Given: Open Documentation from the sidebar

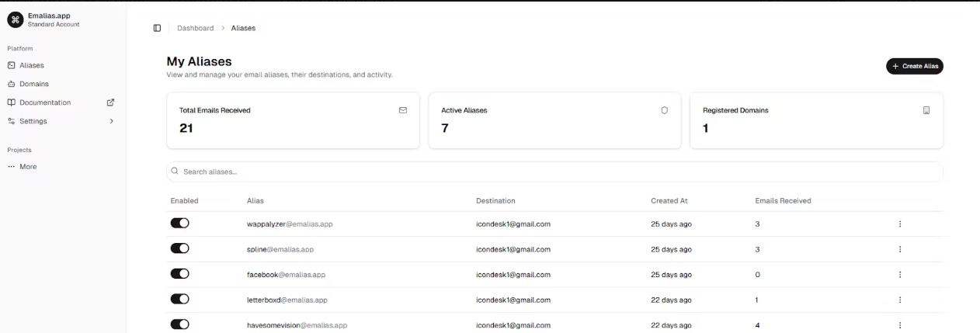Looking at the screenshot, I should click(61, 102).
